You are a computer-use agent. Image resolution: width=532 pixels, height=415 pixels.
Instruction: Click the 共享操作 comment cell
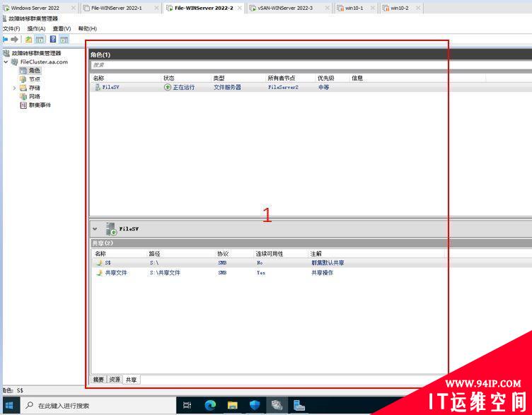click(322, 273)
